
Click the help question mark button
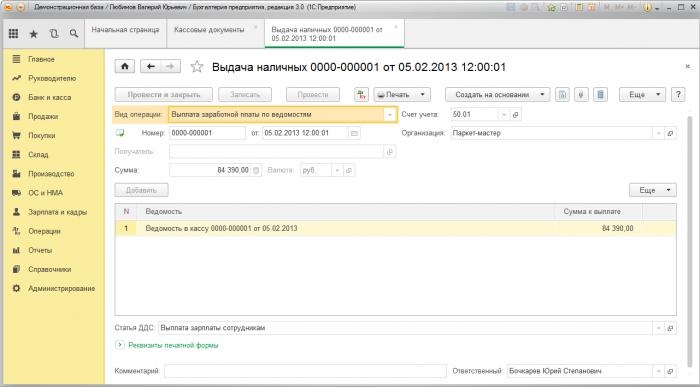tap(678, 95)
